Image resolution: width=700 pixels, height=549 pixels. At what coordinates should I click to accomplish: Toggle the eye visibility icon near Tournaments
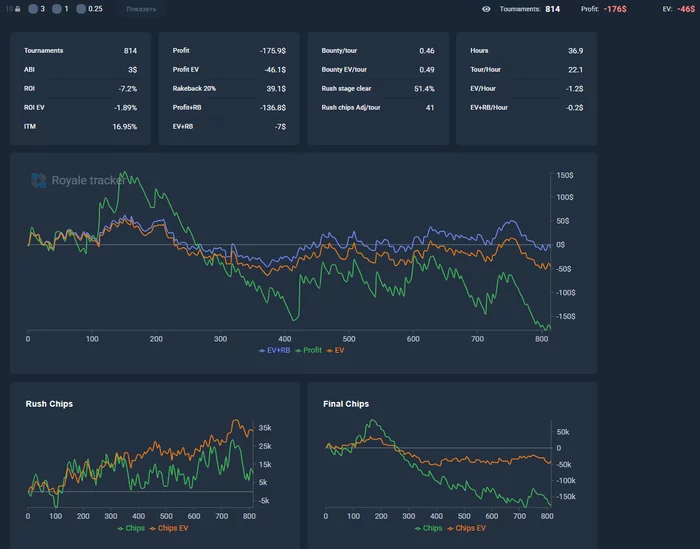point(486,9)
